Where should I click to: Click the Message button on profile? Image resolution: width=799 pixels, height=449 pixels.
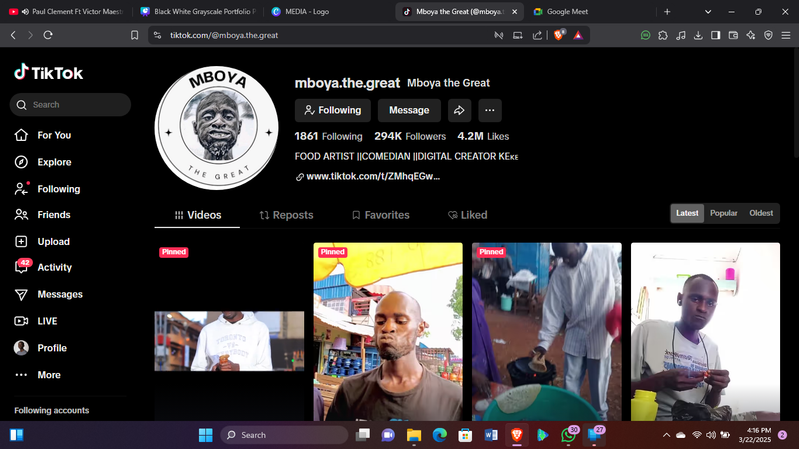[409, 110]
